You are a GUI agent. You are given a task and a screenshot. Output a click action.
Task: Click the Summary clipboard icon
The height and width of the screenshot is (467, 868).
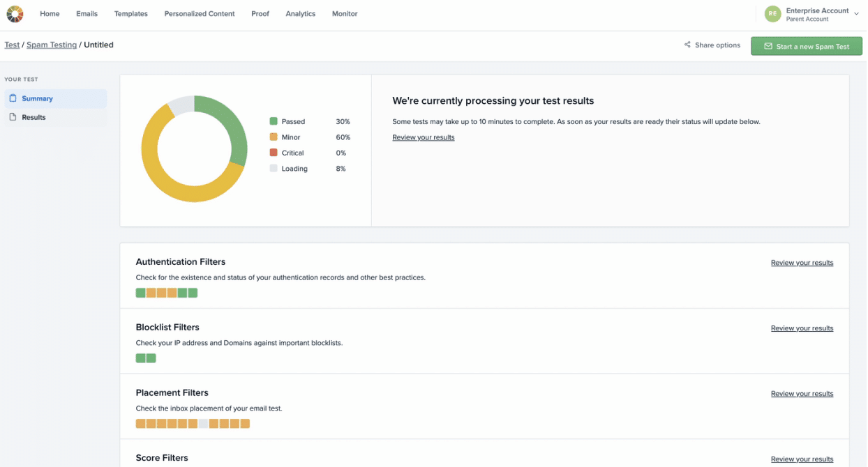[13, 98]
